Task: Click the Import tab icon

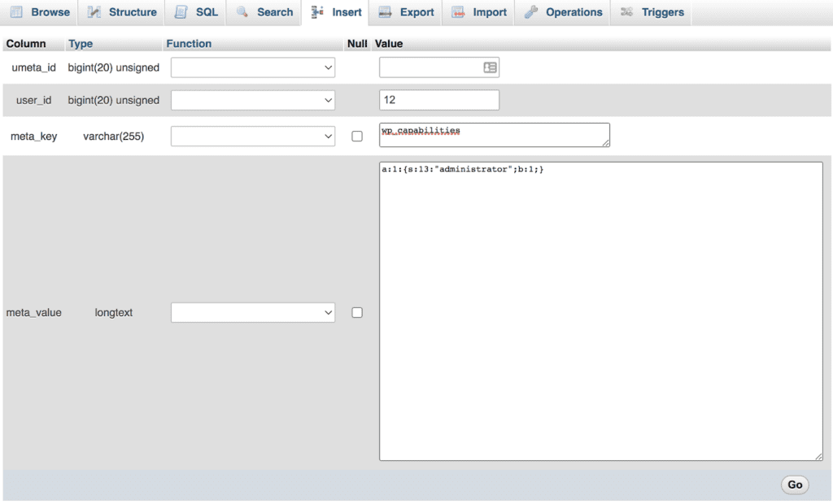Action: (x=459, y=12)
